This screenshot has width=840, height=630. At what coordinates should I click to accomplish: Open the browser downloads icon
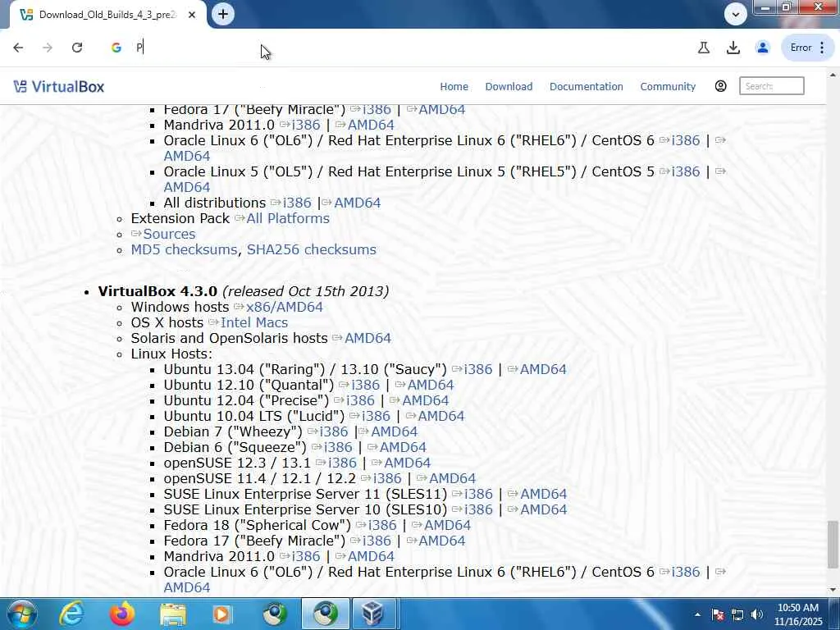[x=733, y=48]
